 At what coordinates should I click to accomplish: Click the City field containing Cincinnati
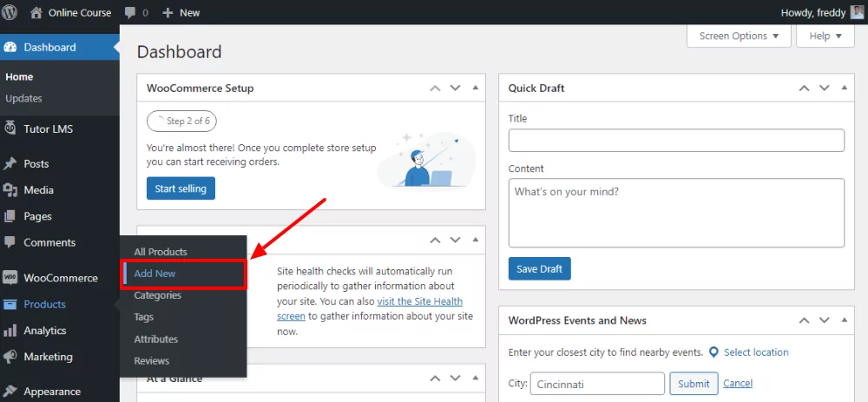click(597, 383)
